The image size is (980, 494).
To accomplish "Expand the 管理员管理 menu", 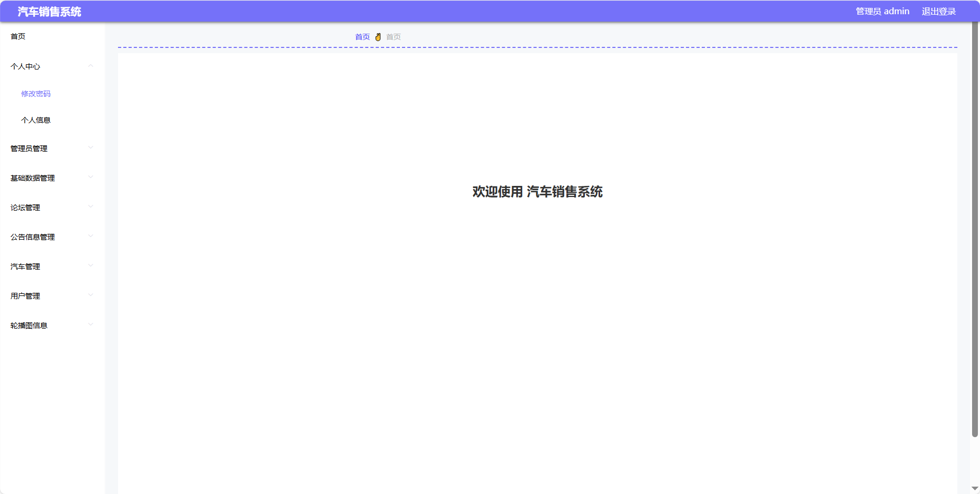I will (53, 149).
